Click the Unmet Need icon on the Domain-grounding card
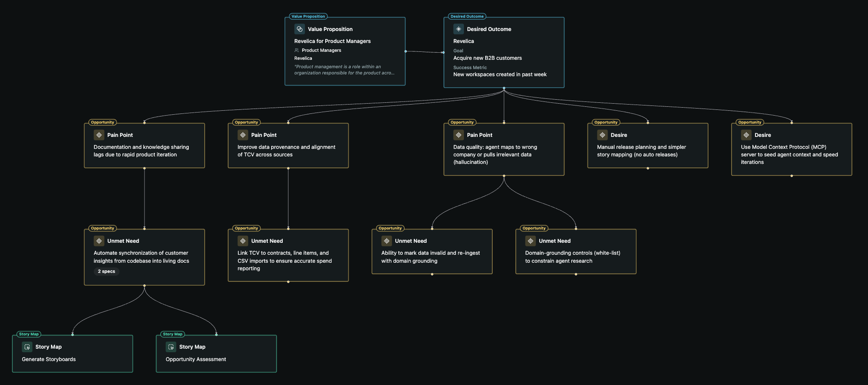 (530, 241)
